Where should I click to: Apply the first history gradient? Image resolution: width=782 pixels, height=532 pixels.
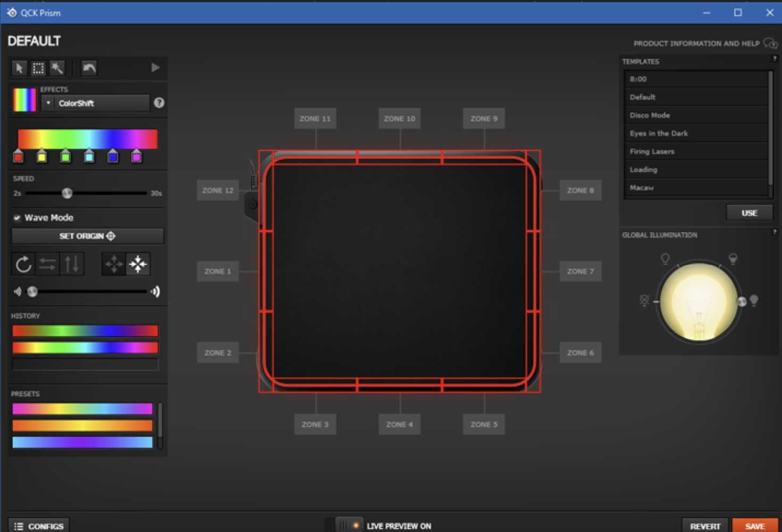pos(85,331)
